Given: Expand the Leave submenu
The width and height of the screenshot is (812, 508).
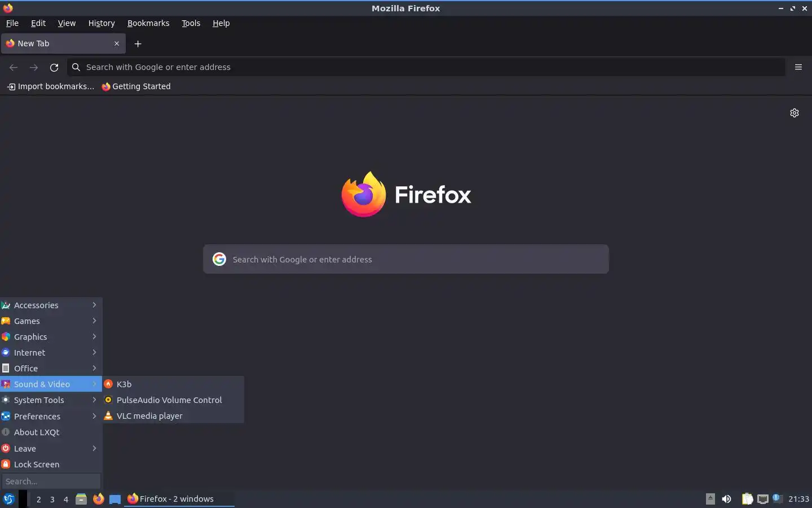Looking at the screenshot, I should 51,448.
